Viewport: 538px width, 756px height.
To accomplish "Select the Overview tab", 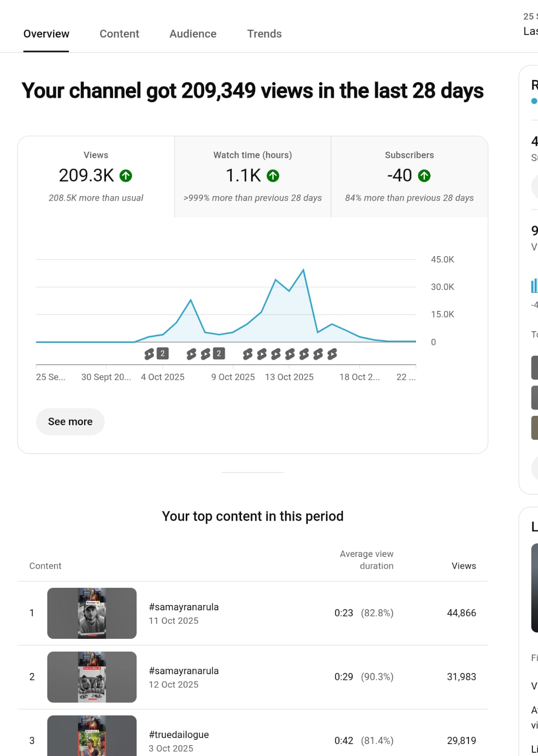I will point(46,34).
